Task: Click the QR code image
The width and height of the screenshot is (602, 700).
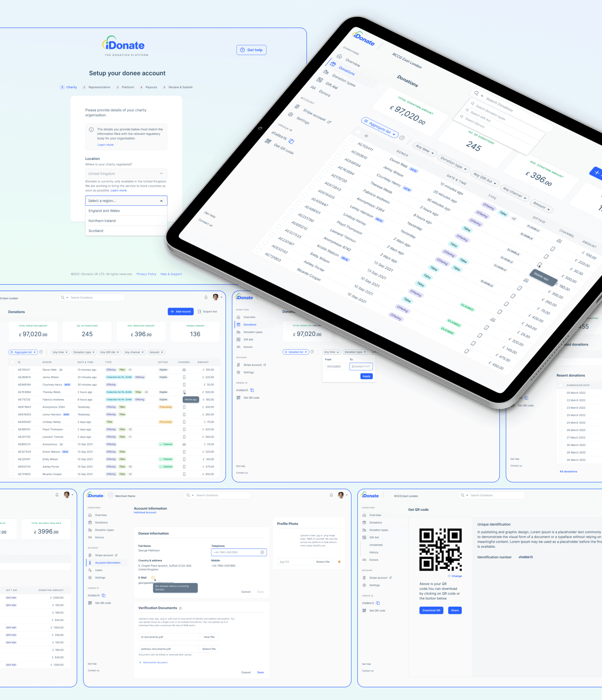Action: pyautogui.click(x=440, y=550)
